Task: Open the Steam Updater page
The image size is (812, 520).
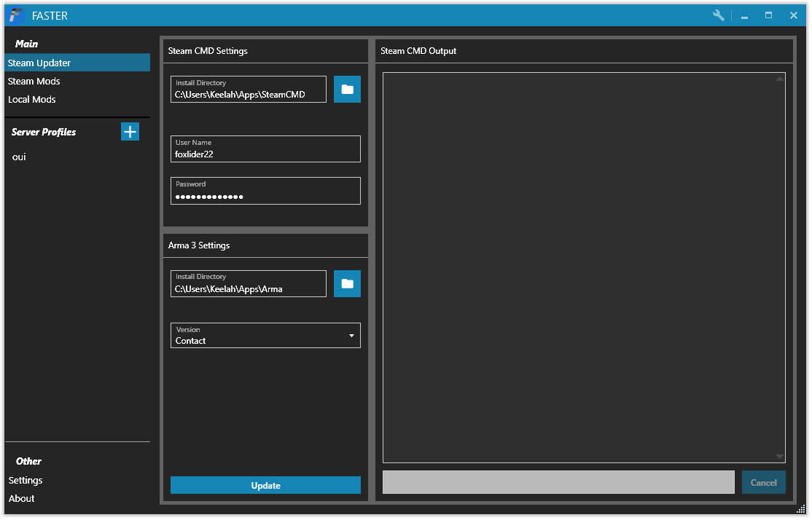Action: [77, 63]
